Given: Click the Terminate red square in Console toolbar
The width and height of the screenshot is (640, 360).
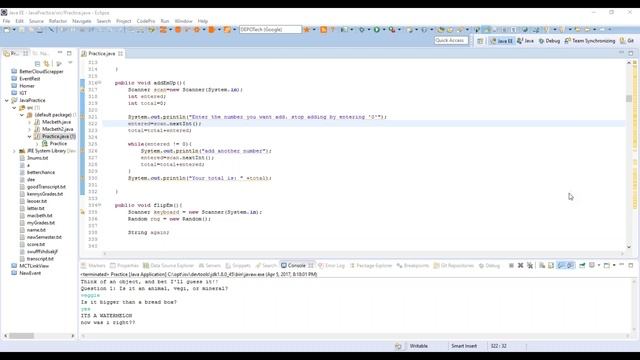Looking at the screenshot, I should click(x=511, y=265).
